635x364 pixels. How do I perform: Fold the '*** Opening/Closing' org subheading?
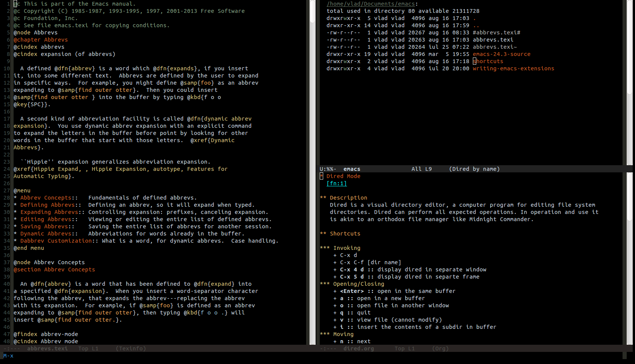click(x=352, y=284)
